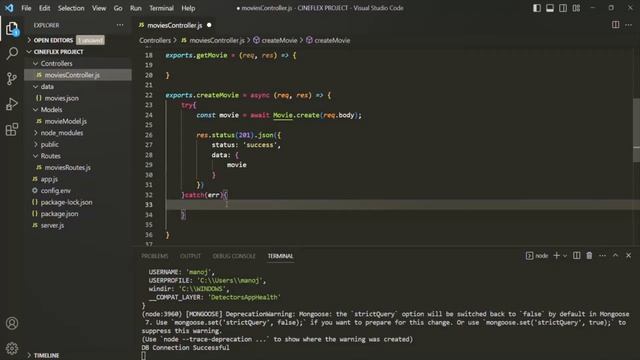Split the editor to the right
Image resolution: width=640 pixels, height=360 pixels.
(x=616, y=25)
